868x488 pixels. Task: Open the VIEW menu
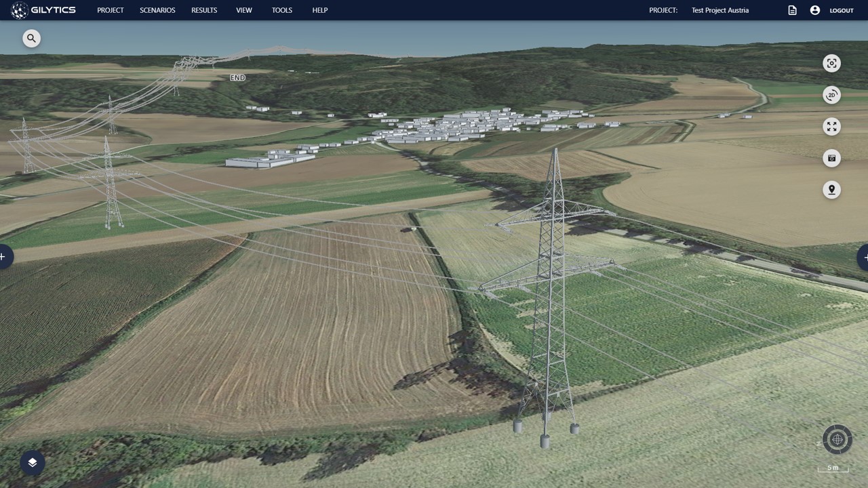[244, 10]
